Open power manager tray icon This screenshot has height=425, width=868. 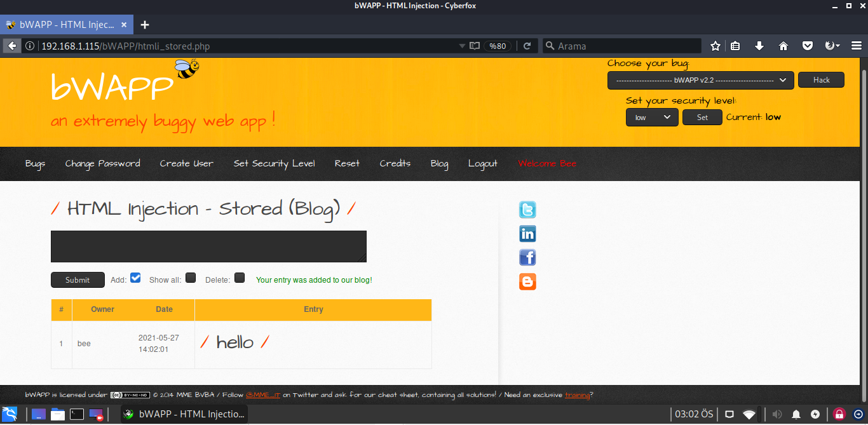pyautogui.click(x=816, y=415)
